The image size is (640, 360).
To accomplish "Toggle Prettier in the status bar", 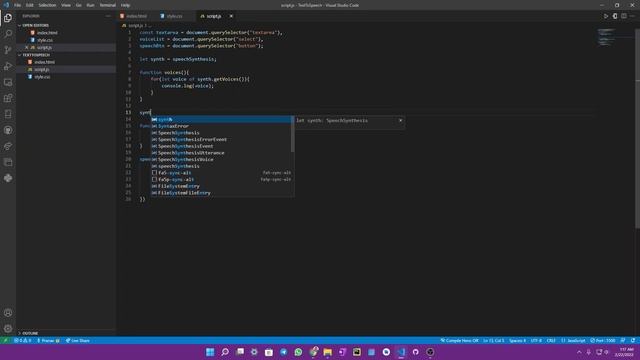I will click(48, 340).
